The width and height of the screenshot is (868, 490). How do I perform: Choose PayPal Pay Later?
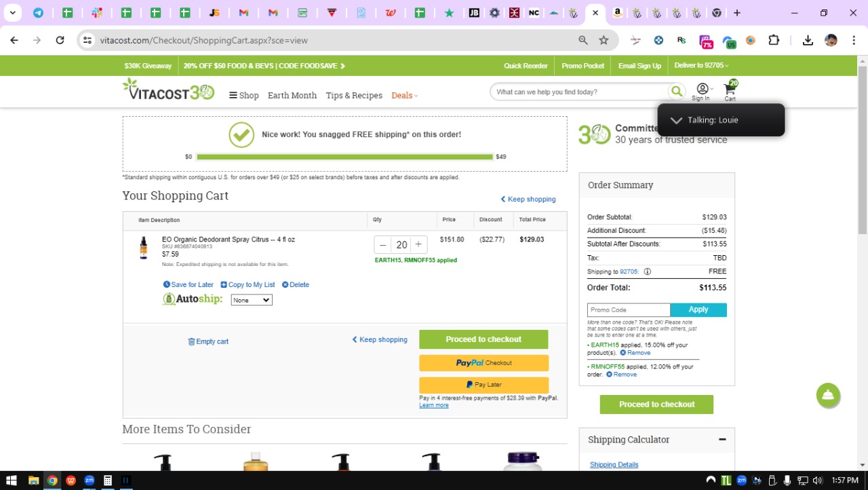484,385
